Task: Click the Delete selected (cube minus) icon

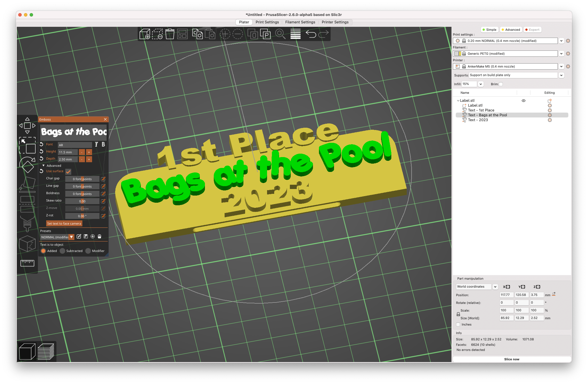Action: (157, 34)
